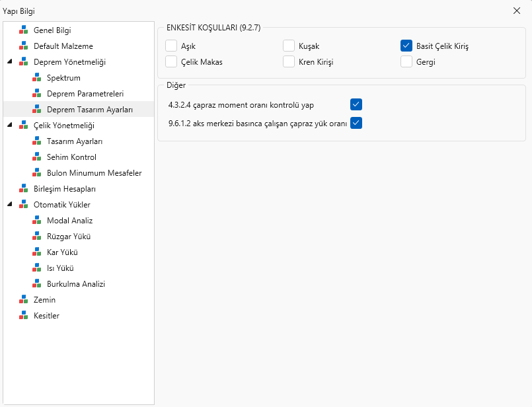
Task: Collapse the Deprem Yönetmeliği tree node
Action: coord(10,62)
